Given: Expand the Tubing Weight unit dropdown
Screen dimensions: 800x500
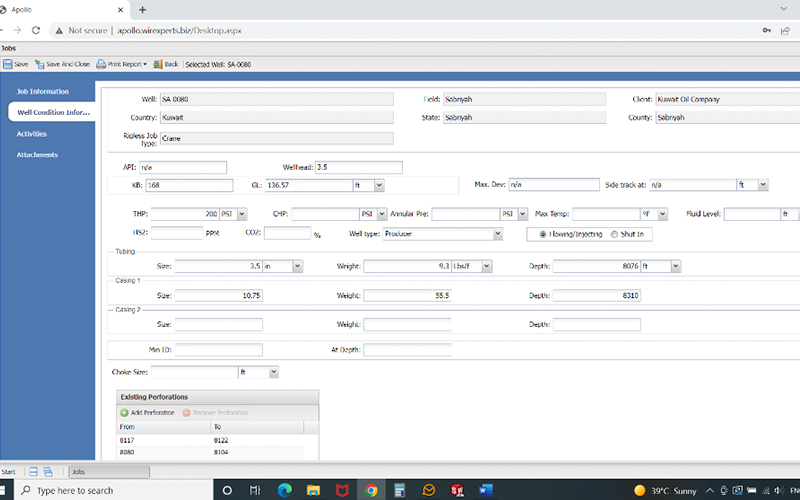Looking at the screenshot, I should (487, 266).
